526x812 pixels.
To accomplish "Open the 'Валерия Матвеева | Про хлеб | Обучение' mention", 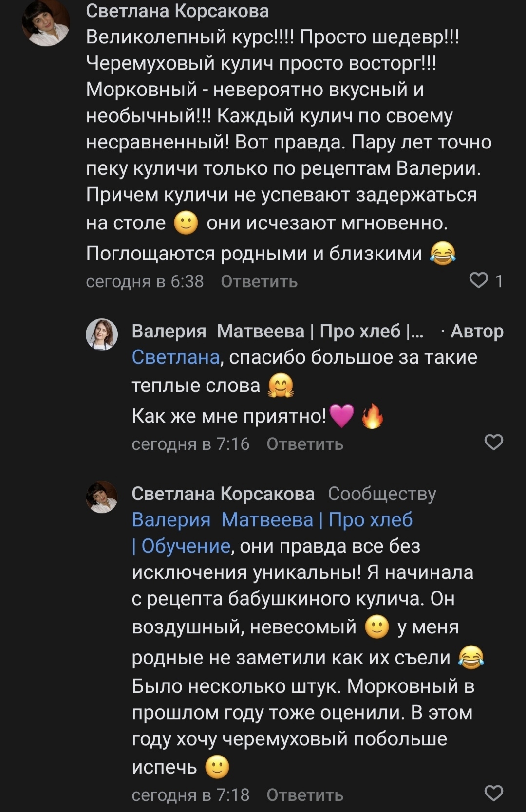I will [272, 520].
